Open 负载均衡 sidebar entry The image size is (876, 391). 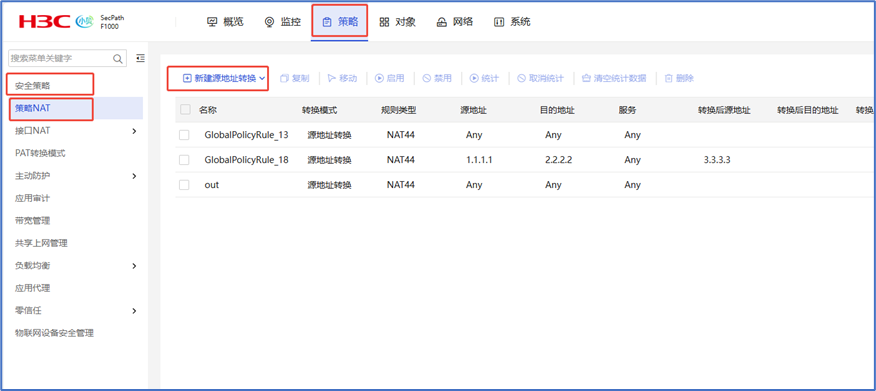click(32, 266)
